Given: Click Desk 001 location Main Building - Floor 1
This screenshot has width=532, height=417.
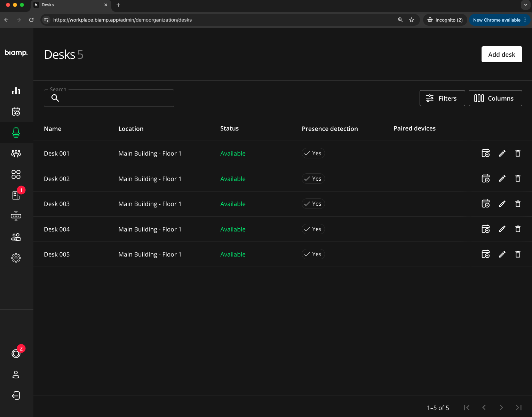Looking at the screenshot, I should [150, 154].
